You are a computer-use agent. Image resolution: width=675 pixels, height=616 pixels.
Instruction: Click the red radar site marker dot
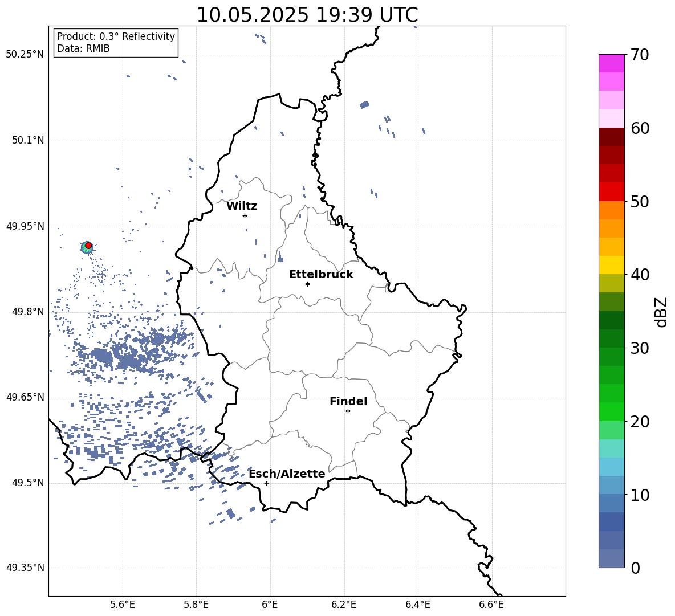(x=88, y=246)
